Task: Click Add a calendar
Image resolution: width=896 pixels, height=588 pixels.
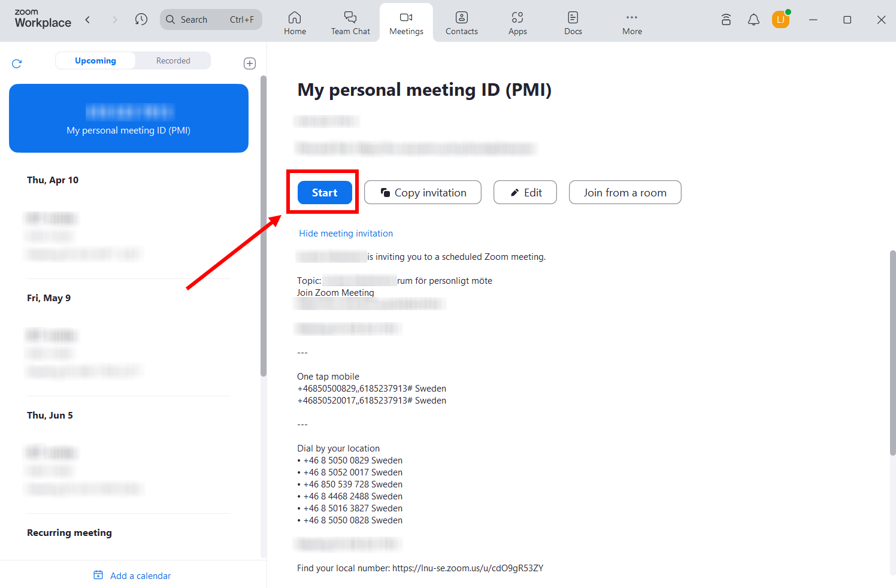Action: coord(140,575)
